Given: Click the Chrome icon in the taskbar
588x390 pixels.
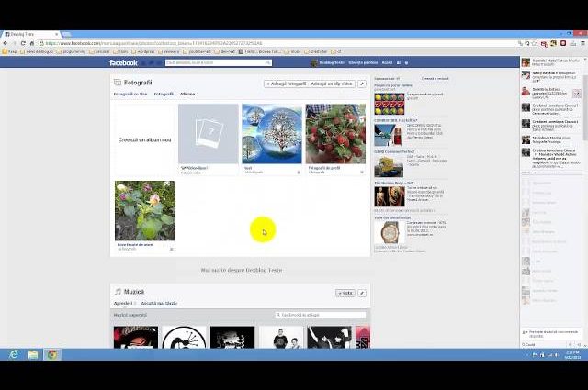Looking at the screenshot, I should click(x=51, y=354).
